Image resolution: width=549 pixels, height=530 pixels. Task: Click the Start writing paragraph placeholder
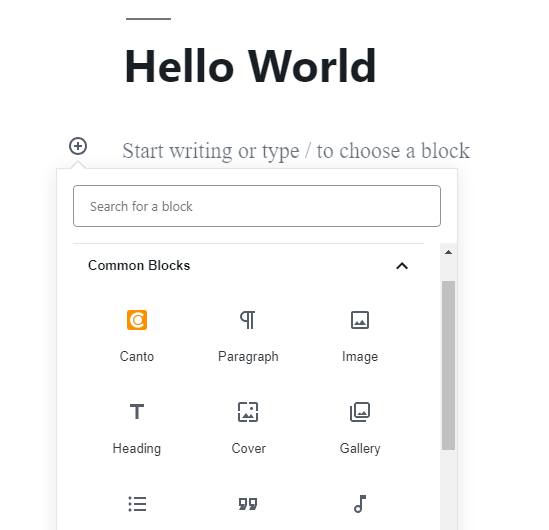[296, 151]
